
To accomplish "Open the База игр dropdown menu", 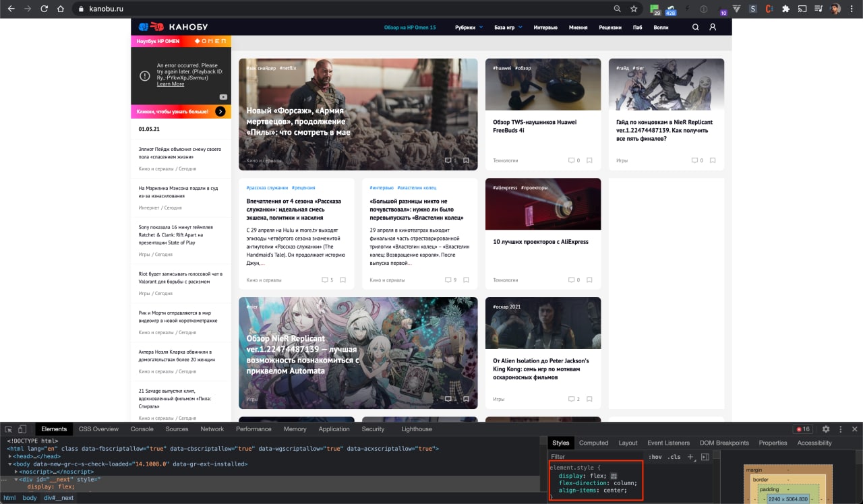I will (508, 28).
